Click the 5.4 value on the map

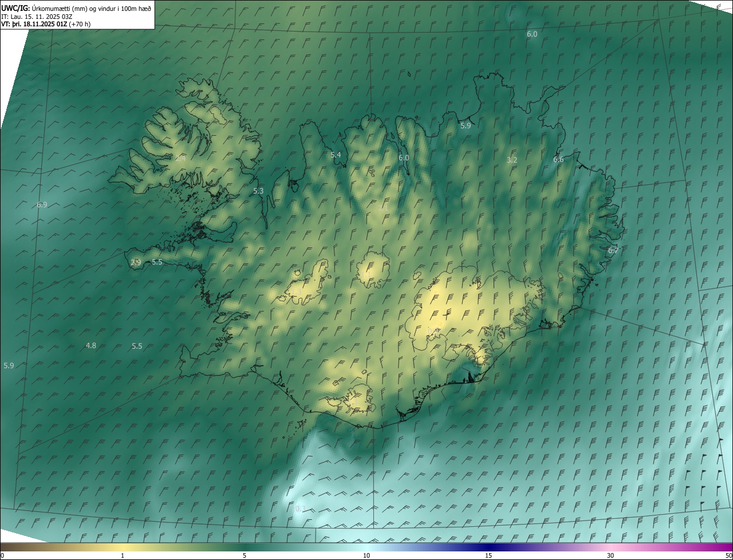pyautogui.click(x=336, y=155)
